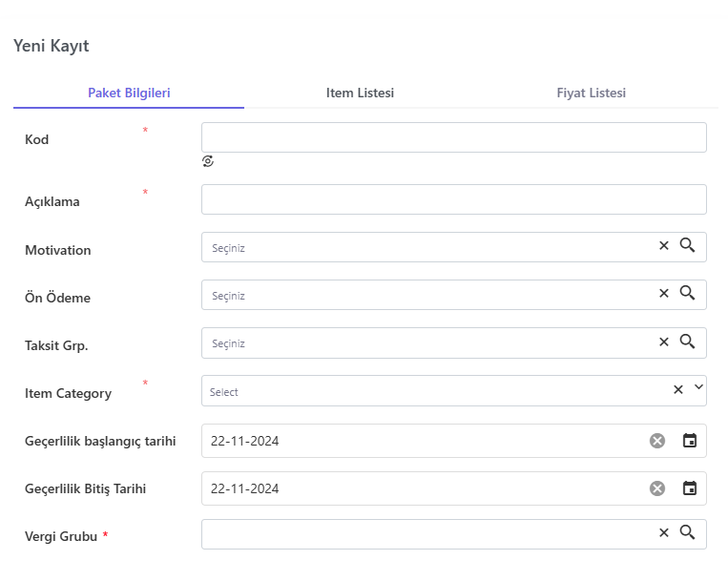The width and height of the screenshot is (728, 581).
Task: Click the Item Category label
Action: click(x=69, y=393)
